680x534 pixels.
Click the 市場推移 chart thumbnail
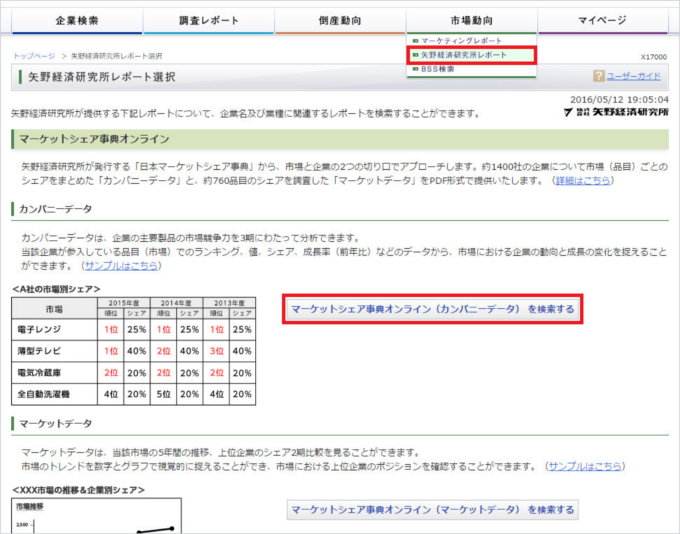(96, 516)
